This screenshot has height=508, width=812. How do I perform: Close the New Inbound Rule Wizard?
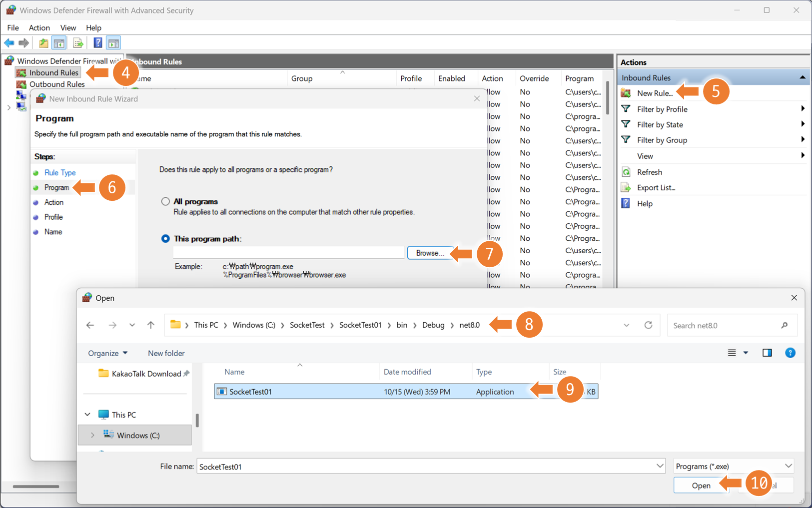coord(477,98)
